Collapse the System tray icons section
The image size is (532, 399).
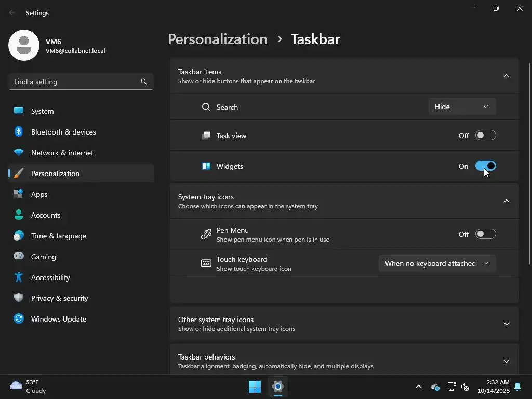coord(506,201)
